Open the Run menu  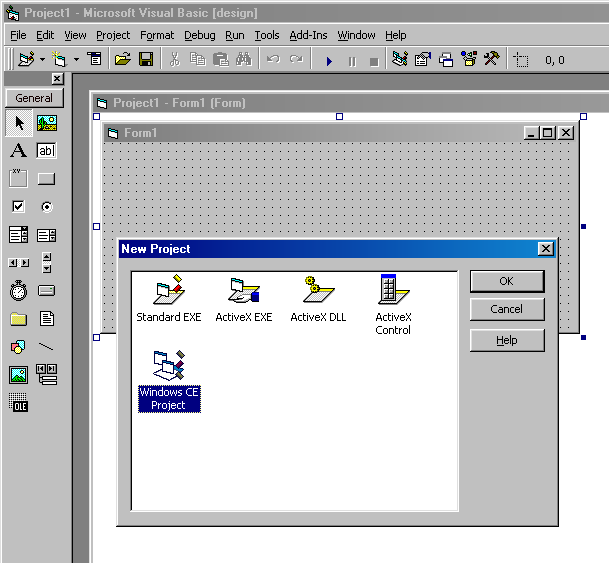pyautogui.click(x=235, y=35)
